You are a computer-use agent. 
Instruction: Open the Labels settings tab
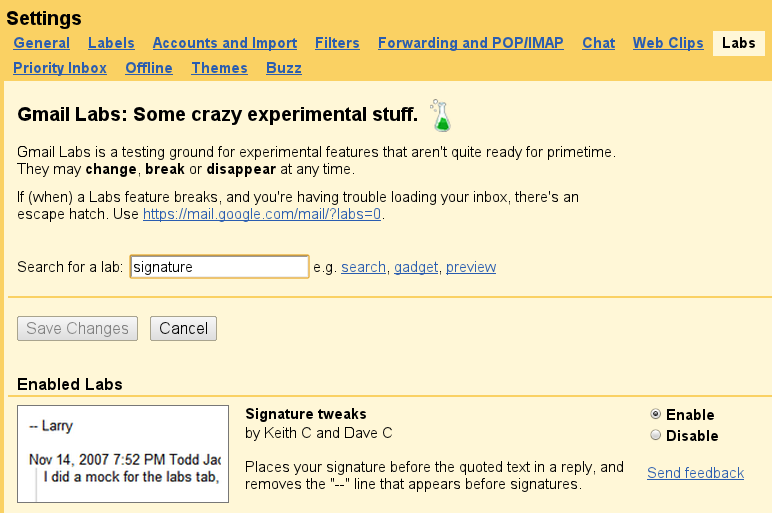(x=111, y=43)
